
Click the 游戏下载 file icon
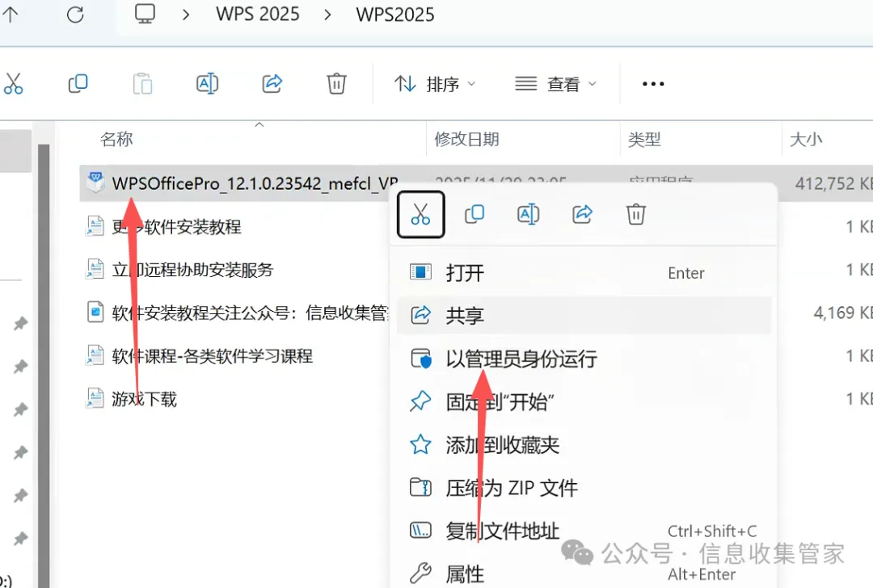pyautogui.click(x=95, y=398)
